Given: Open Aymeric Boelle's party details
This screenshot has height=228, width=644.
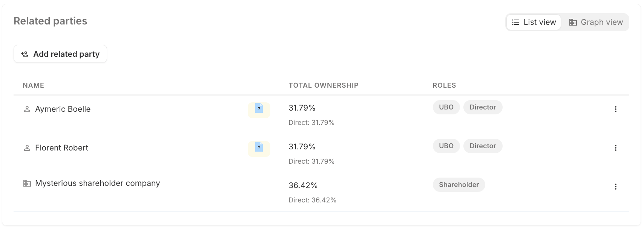Looking at the screenshot, I should point(63,109).
